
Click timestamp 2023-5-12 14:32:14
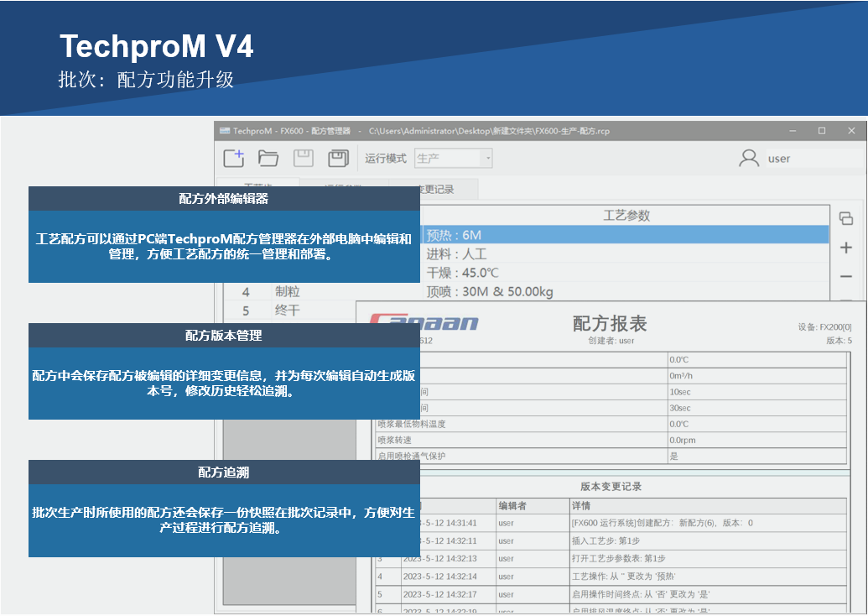point(439,577)
